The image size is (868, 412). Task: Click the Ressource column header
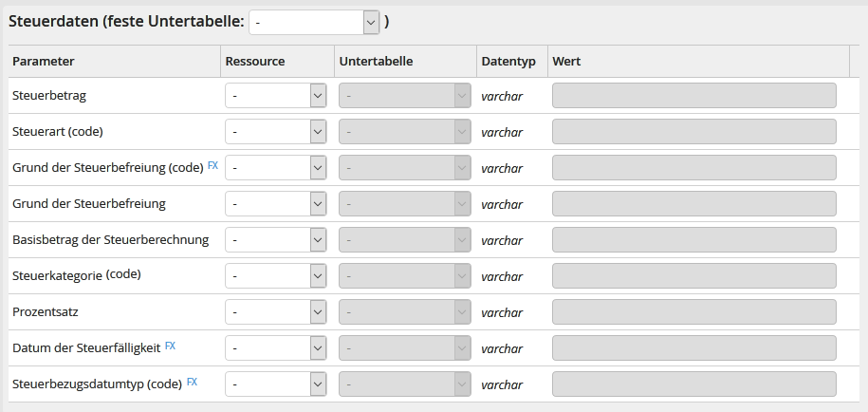click(x=254, y=62)
